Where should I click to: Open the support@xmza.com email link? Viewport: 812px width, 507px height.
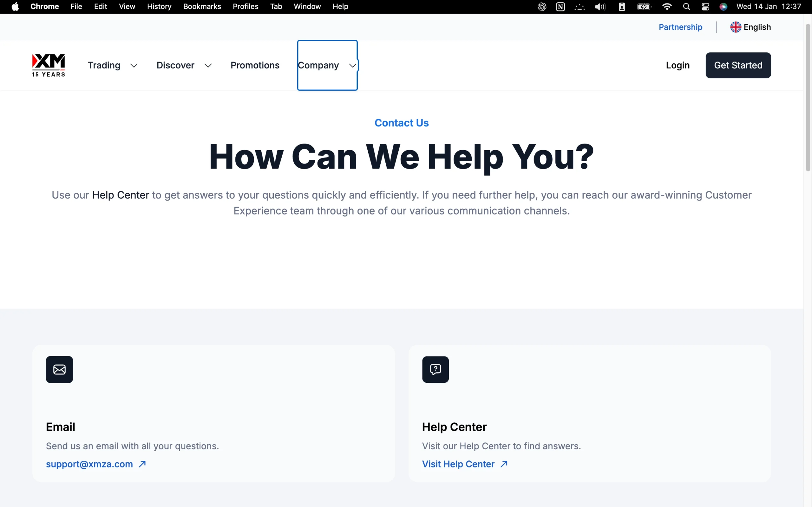(x=89, y=464)
